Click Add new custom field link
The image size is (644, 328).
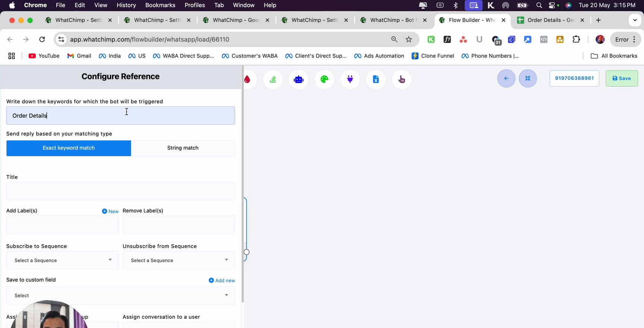[x=222, y=280]
